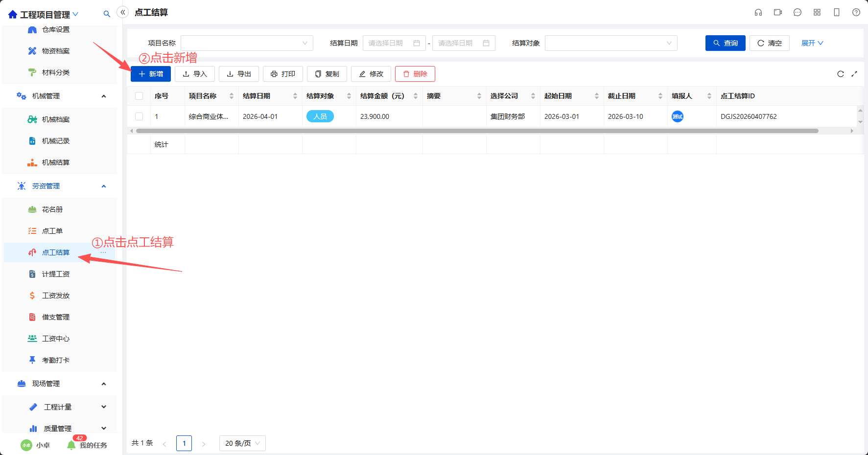Click the 结算日期 start date field
Image resolution: width=868 pixels, height=455 pixels.
pyautogui.click(x=394, y=43)
